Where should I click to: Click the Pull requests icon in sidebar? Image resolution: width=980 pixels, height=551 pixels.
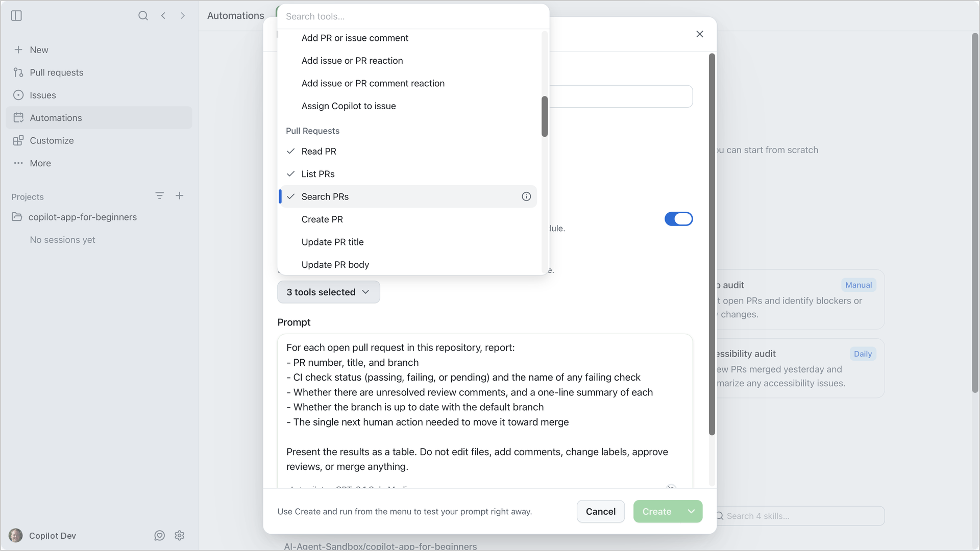pos(18,72)
